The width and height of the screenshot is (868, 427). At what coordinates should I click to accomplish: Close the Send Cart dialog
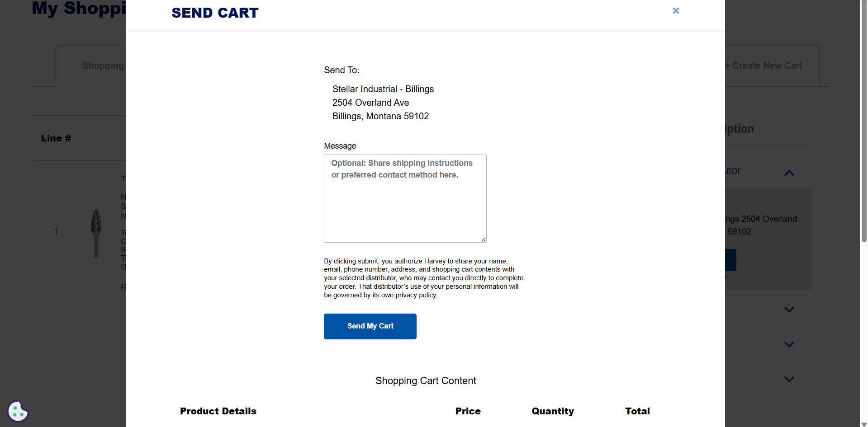[x=676, y=11]
